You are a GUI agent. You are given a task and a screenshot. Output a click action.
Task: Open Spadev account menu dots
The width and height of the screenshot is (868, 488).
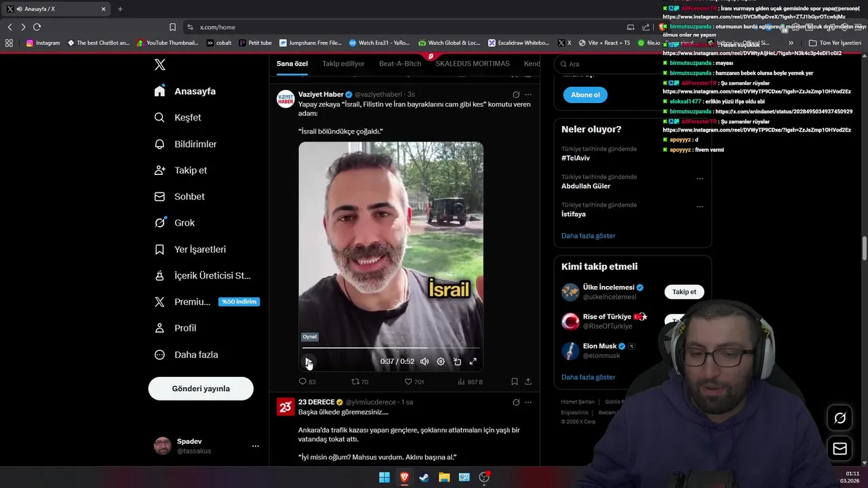(256, 446)
